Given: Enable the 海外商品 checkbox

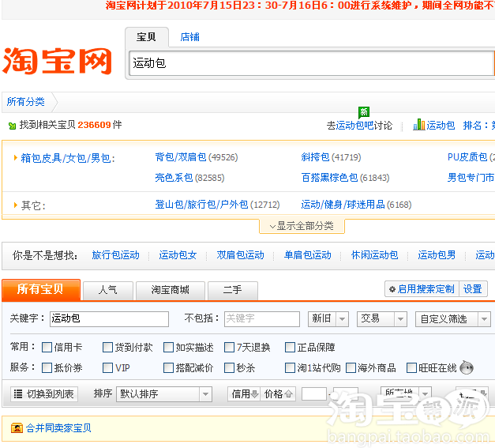Looking at the screenshot, I should pos(351,367).
